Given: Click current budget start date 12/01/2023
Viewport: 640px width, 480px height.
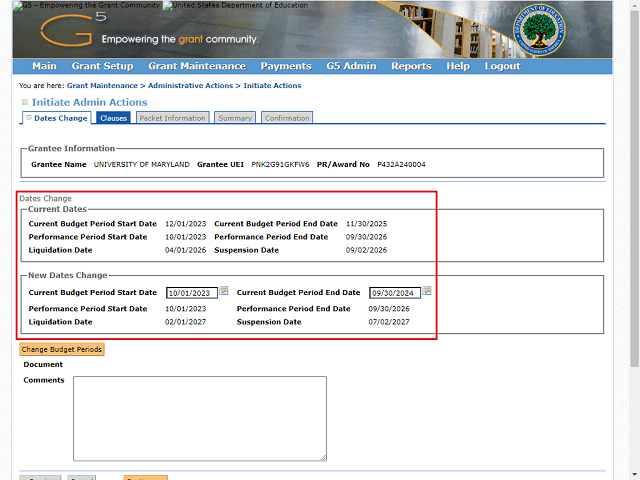Looking at the screenshot, I should 186,224.
